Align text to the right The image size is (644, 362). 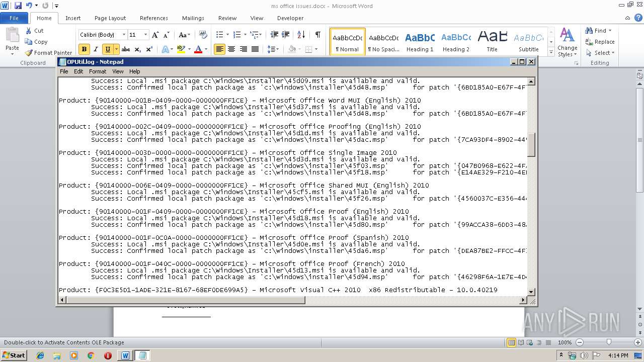tap(244, 49)
